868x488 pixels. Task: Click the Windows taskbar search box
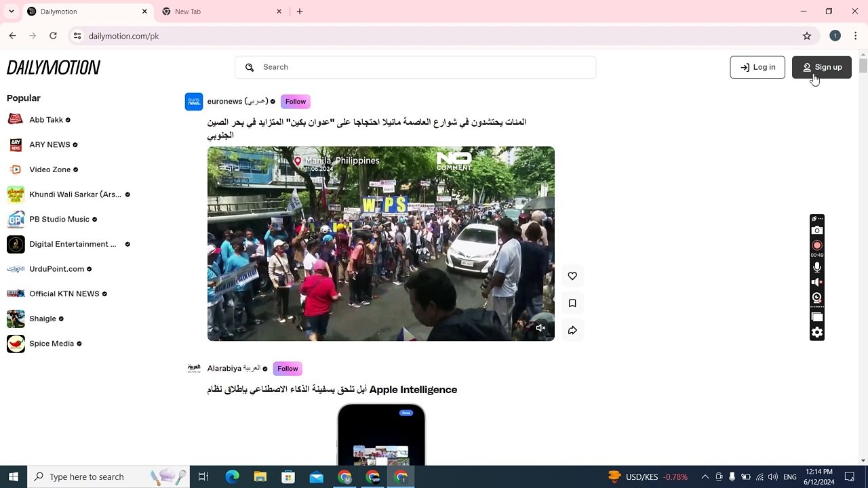(108, 476)
